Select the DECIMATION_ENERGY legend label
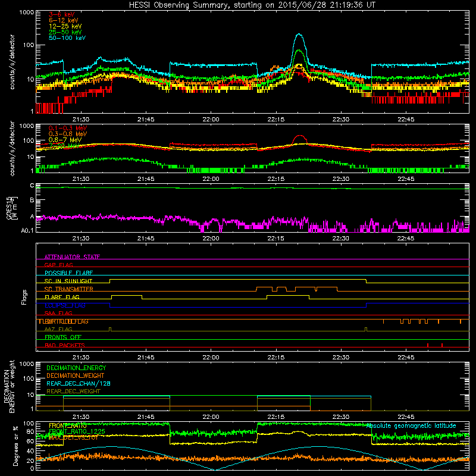Viewport: 476px width, 476px height. point(76,368)
